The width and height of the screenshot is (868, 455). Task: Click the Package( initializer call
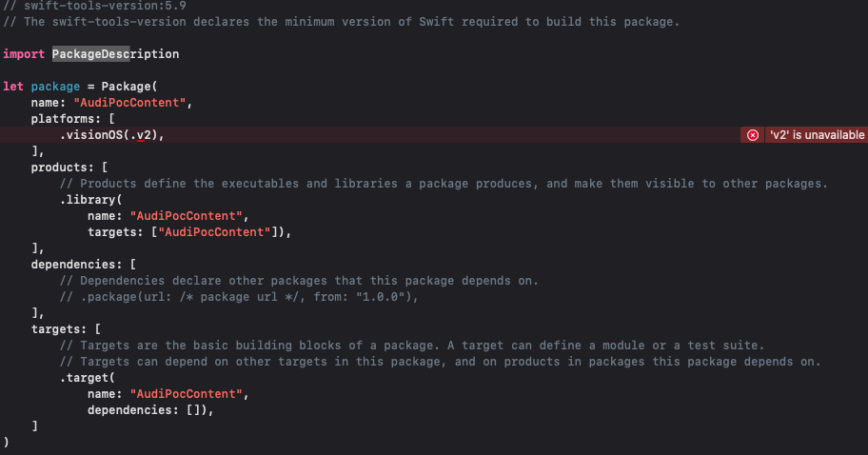point(129,87)
